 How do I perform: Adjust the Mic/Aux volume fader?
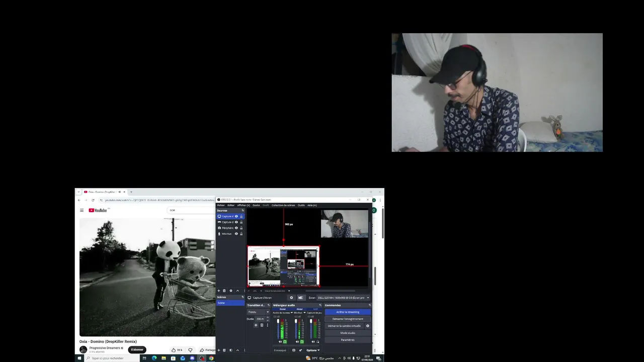coord(295,321)
